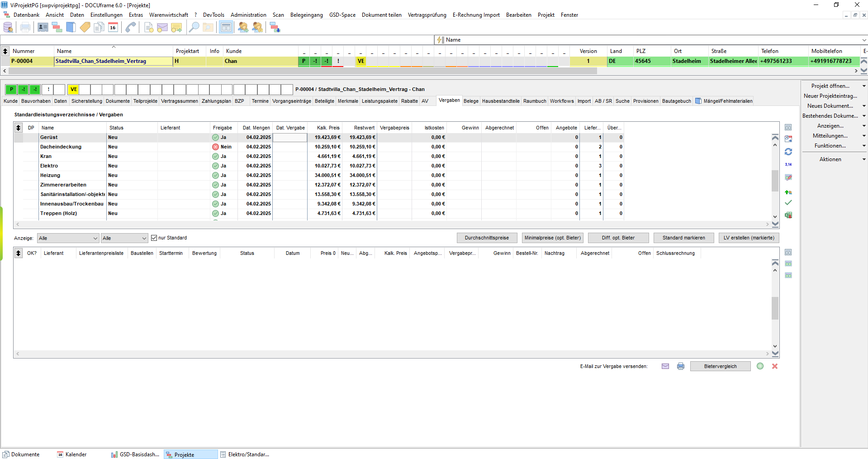This screenshot has height=459, width=868.
Task: Click the new document icon in toolbar
Action: pos(149,28)
